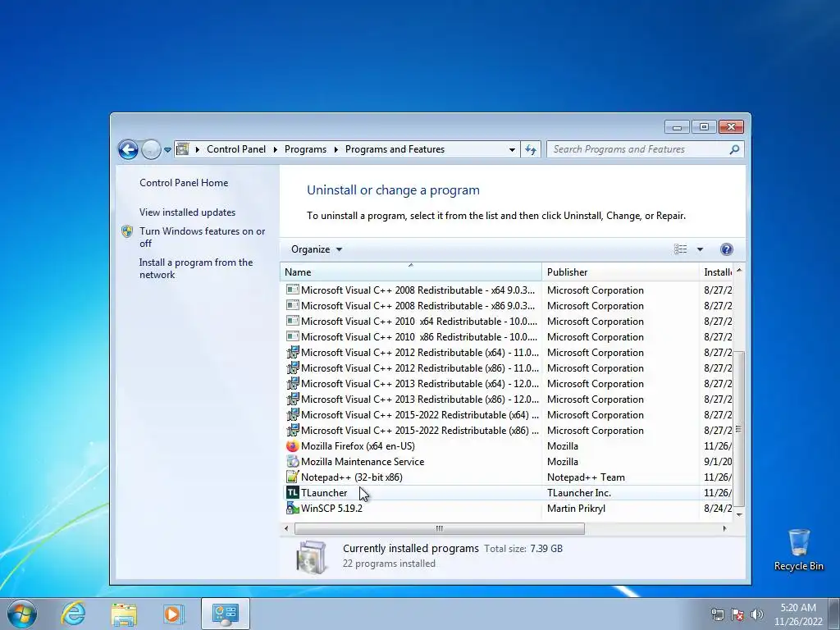Open the recent pages dropdown arrow
The width and height of the screenshot is (840, 630).
(x=167, y=150)
